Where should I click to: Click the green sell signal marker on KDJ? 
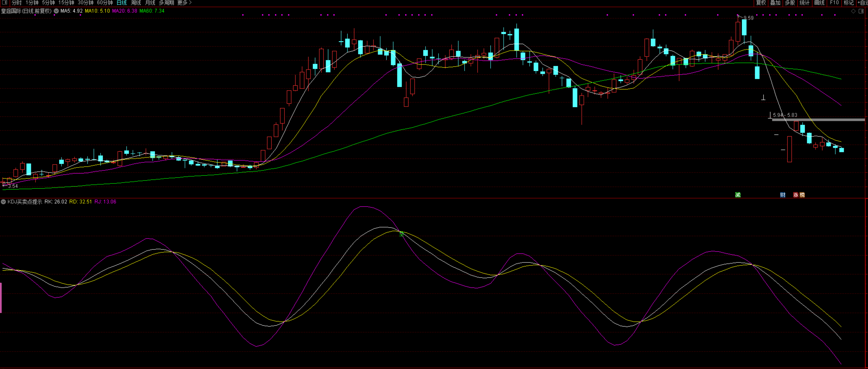tap(402, 233)
